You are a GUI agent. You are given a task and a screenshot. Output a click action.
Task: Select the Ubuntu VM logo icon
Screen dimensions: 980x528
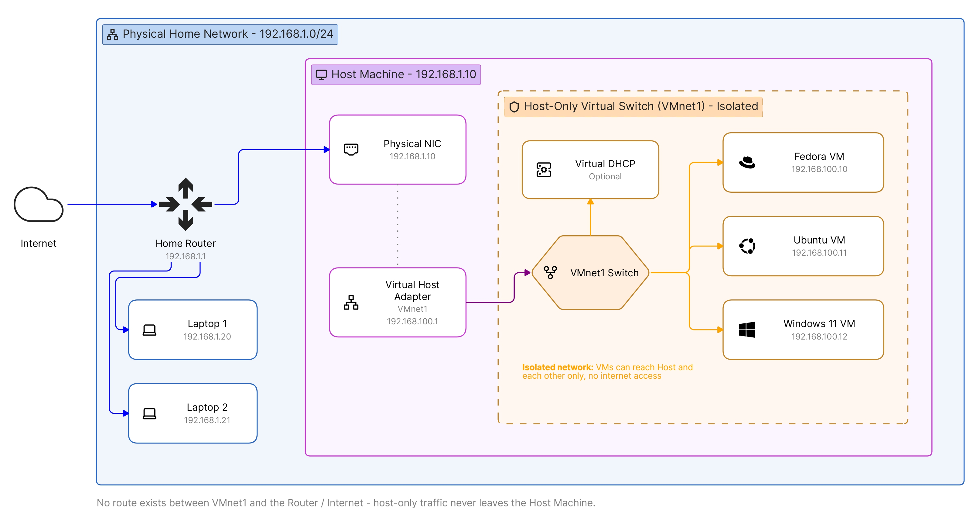tap(747, 246)
